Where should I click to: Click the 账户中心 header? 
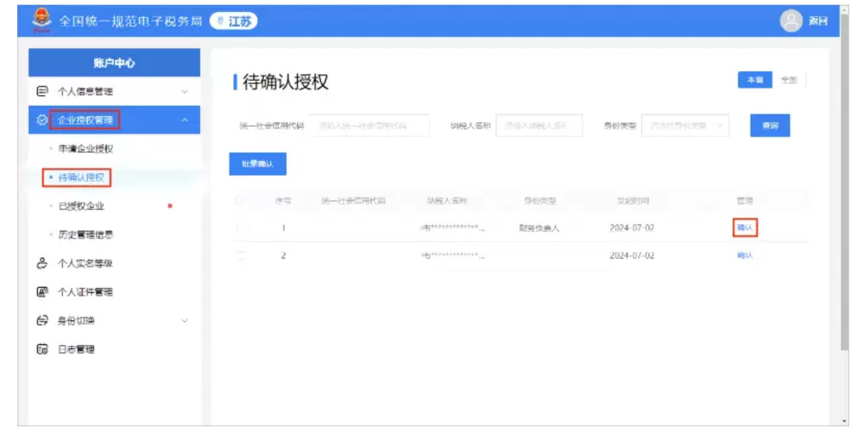[x=114, y=63]
